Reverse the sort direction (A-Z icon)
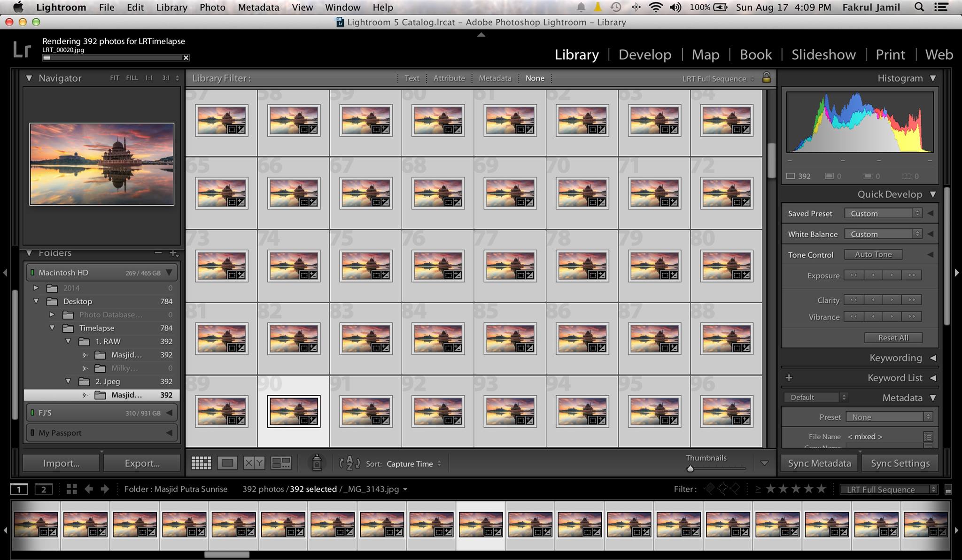This screenshot has height=560, width=962. [349, 463]
